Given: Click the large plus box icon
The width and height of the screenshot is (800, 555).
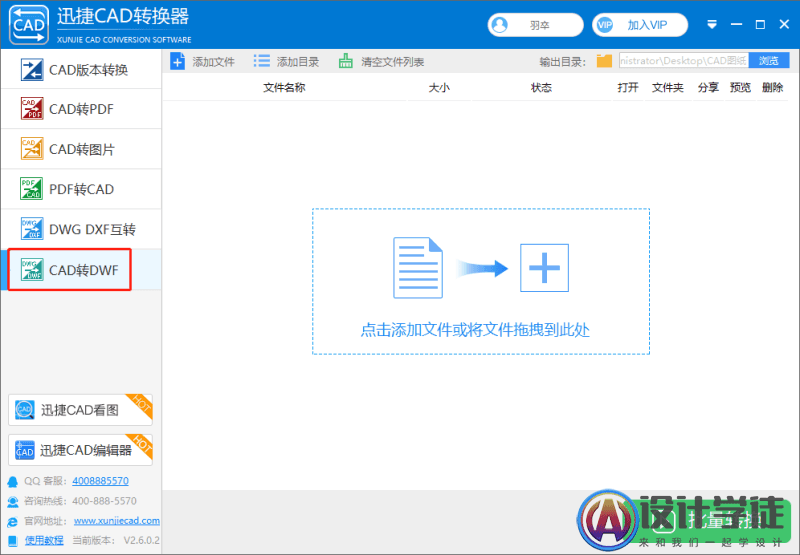Looking at the screenshot, I should (x=544, y=268).
